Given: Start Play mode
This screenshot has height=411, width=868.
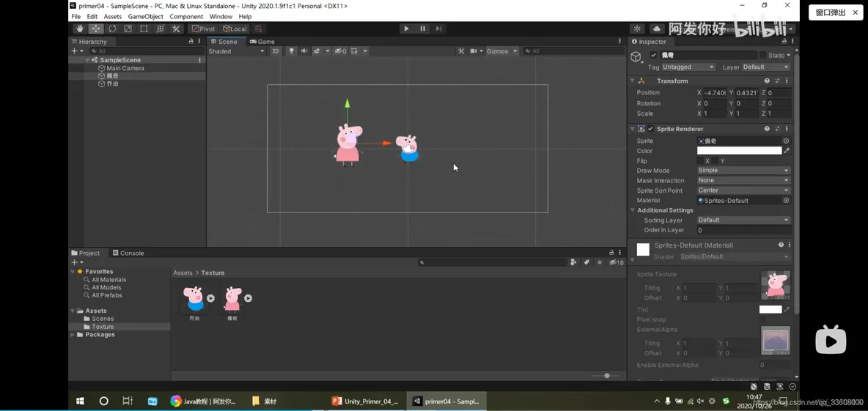Looking at the screenshot, I should [406, 29].
